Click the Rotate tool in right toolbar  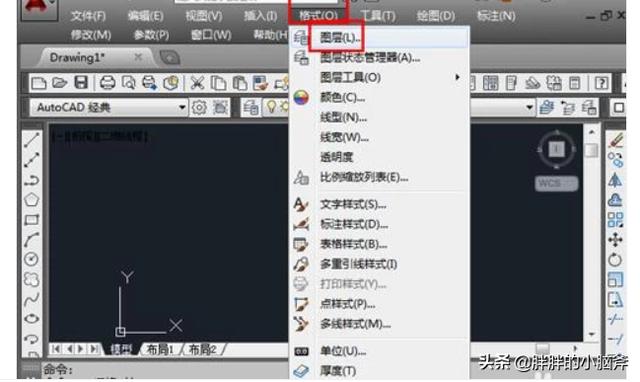click(x=615, y=260)
